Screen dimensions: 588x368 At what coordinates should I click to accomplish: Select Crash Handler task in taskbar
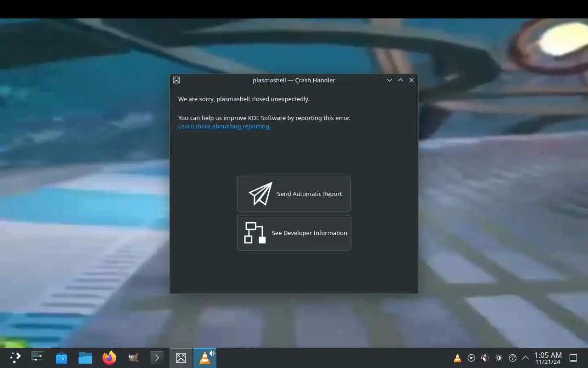(181, 357)
